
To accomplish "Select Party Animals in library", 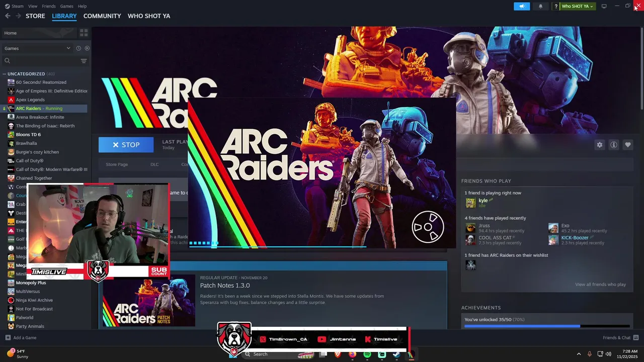I will pyautogui.click(x=30, y=326).
